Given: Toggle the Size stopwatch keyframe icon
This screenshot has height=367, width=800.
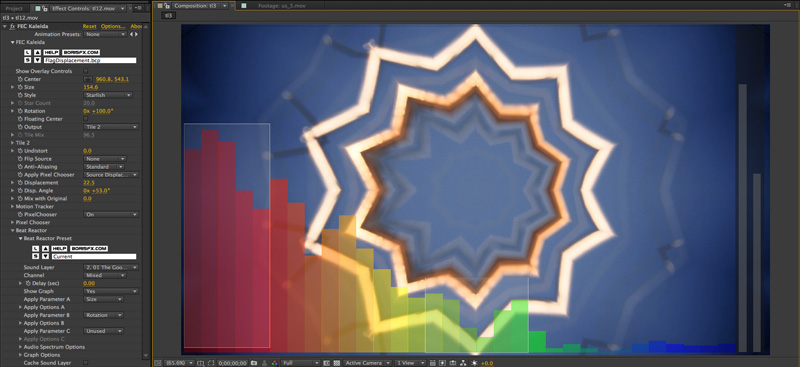Looking at the screenshot, I should point(20,87).
